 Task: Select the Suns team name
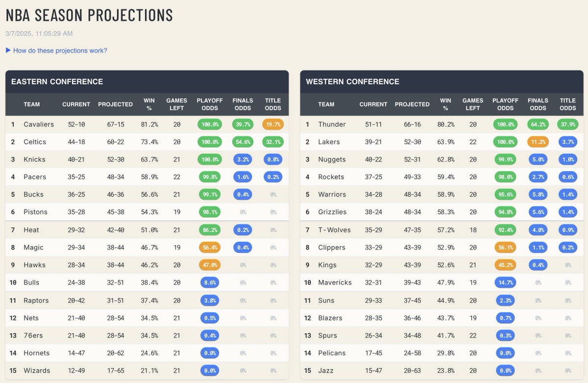coord(326,300)
